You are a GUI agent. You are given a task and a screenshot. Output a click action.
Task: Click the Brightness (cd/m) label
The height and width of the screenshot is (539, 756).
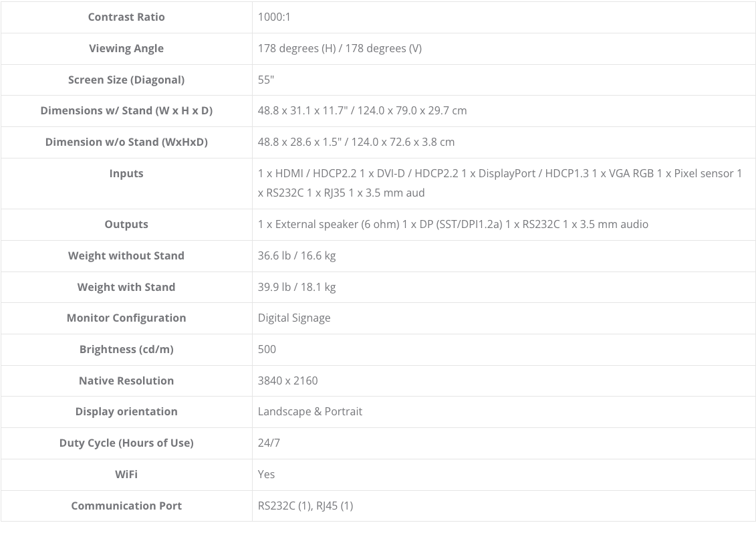click(126, 349)
